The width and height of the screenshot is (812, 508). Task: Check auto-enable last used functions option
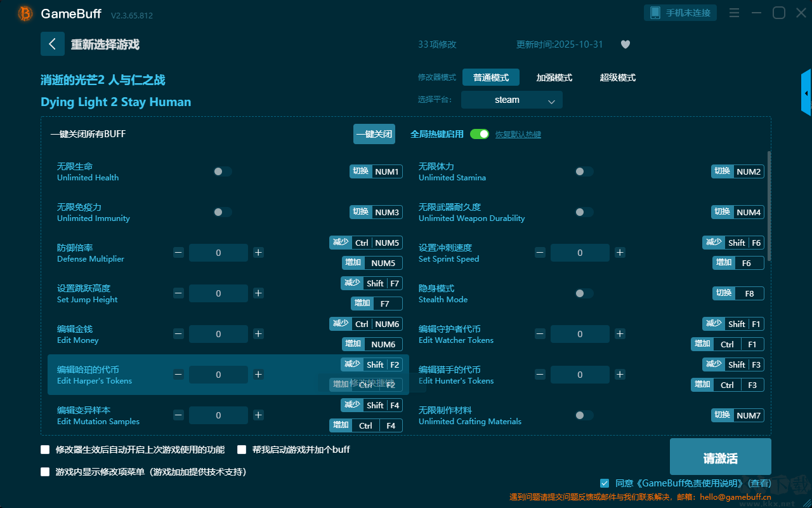45,450
